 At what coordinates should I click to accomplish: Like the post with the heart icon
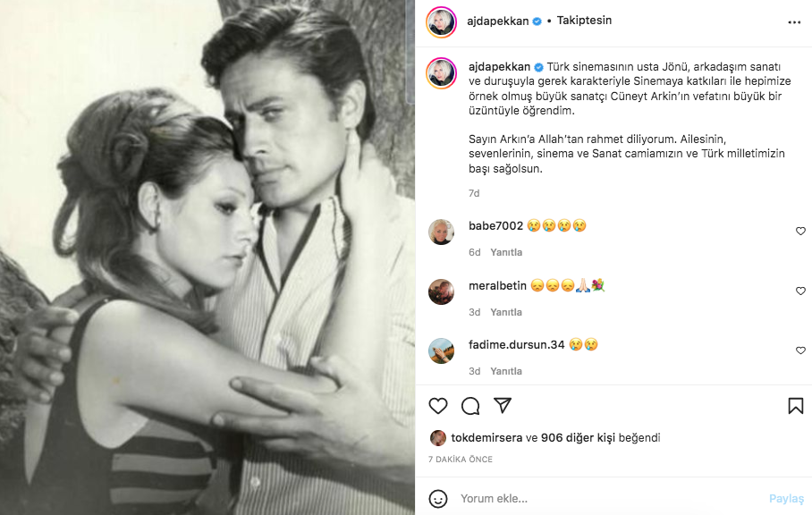437,406
